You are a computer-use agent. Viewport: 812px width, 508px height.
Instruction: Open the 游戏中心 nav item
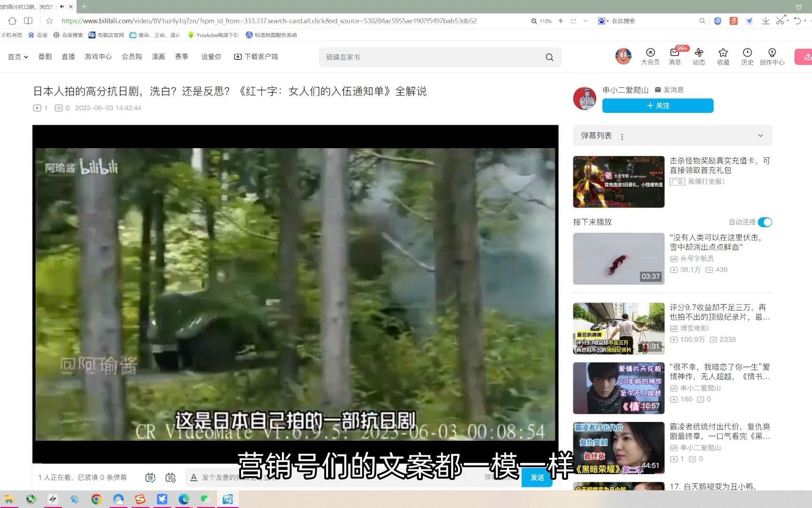point(98,56)
